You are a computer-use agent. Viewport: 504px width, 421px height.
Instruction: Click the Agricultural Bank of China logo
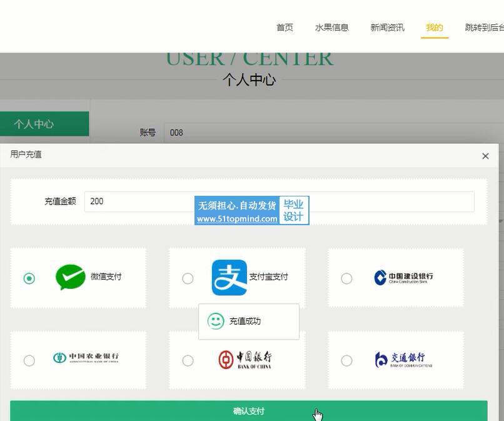86,357
